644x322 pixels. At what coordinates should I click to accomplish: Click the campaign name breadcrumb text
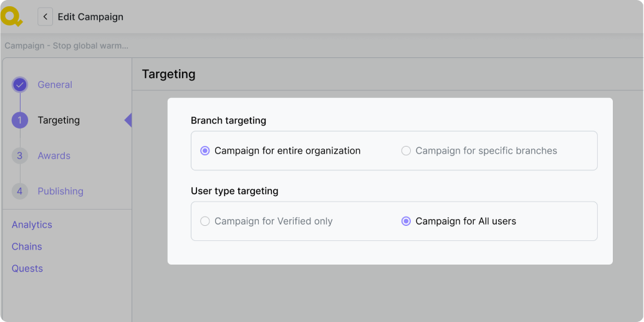click(66, 46)
